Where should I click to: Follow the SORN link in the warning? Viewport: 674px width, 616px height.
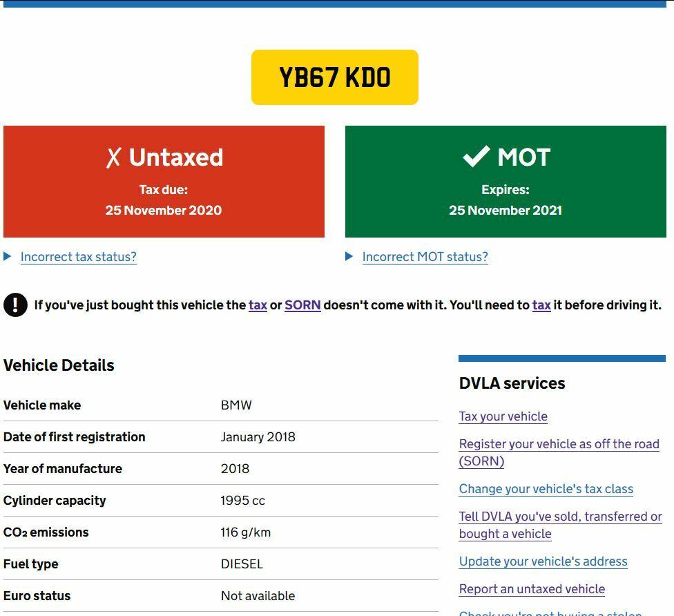pos(302,305)
